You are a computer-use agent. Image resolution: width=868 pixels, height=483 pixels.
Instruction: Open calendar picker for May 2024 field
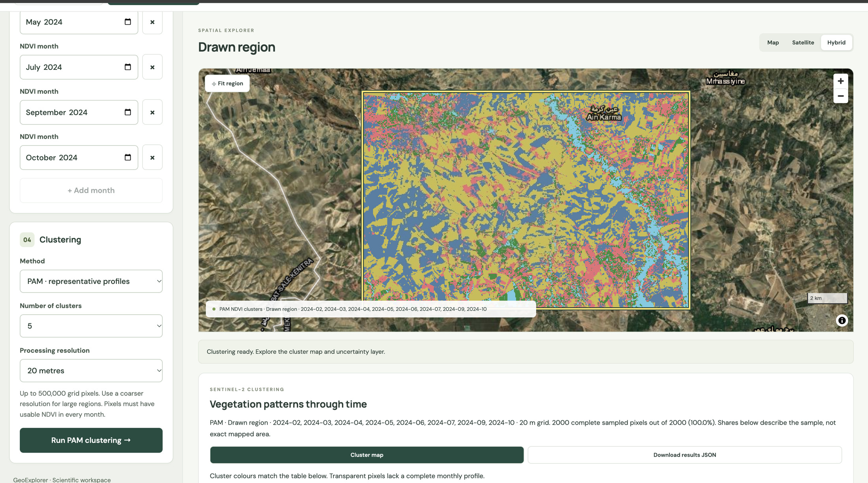click(127, 22)
